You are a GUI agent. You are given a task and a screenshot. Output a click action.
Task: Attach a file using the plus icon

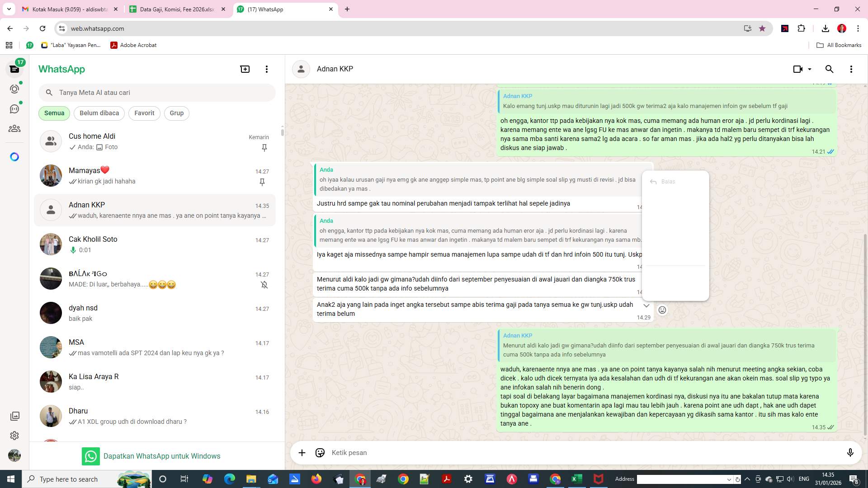(x=302, y=452)
